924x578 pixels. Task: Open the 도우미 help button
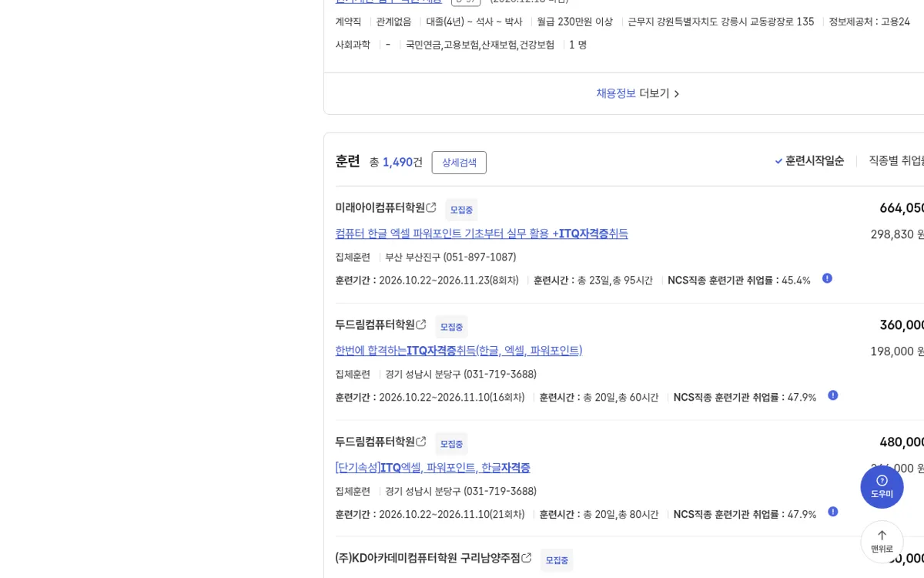pos(882,486)
